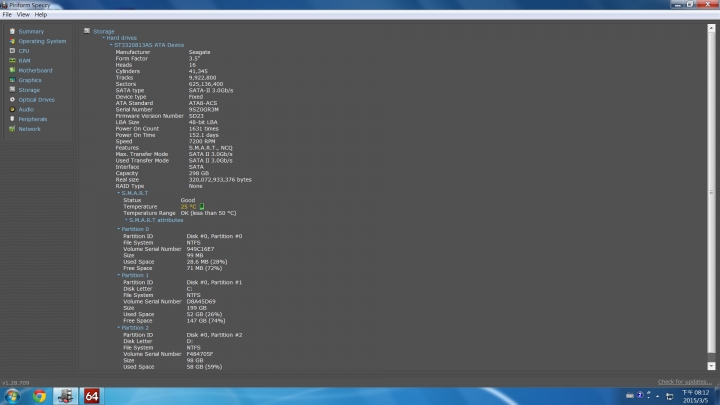Click the Storage header icon in main panel
Viewport: 720px width, 405px height.
pos(87,31)
